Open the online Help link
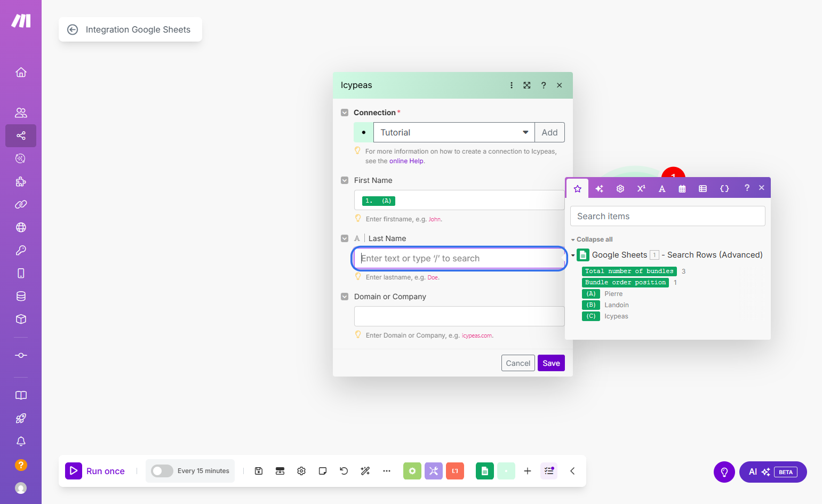822x504 pixels. point(406,161)
